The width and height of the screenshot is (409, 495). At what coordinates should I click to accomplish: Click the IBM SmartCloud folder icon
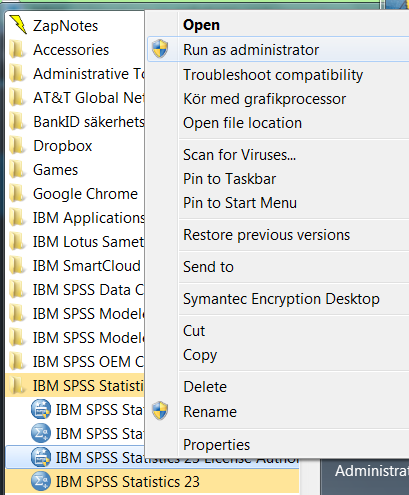coord(17,266)
